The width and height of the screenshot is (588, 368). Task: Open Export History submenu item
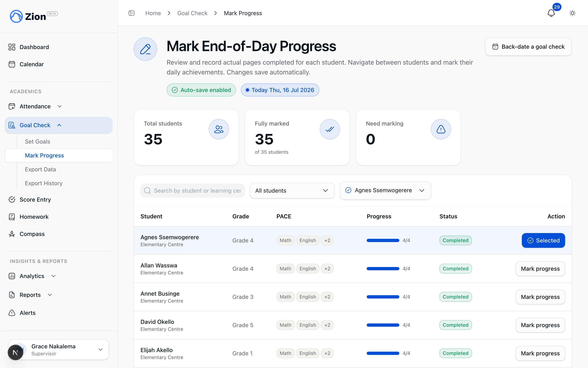[x=44, y=183]
